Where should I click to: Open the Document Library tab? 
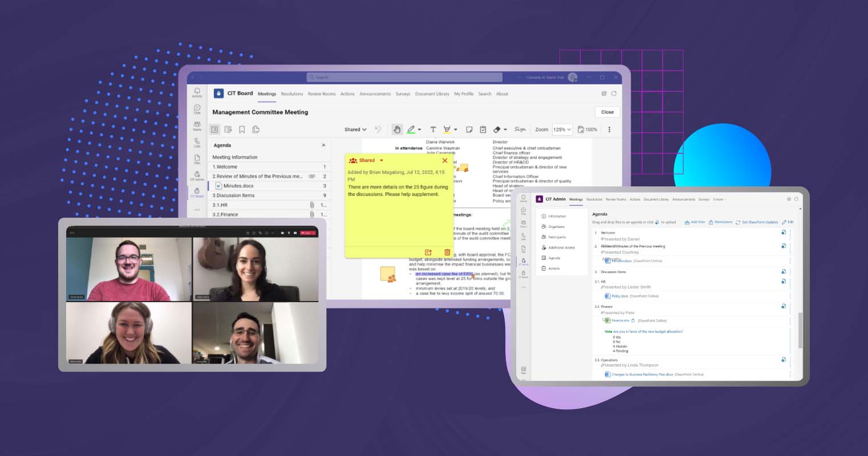tap(432, 93)
